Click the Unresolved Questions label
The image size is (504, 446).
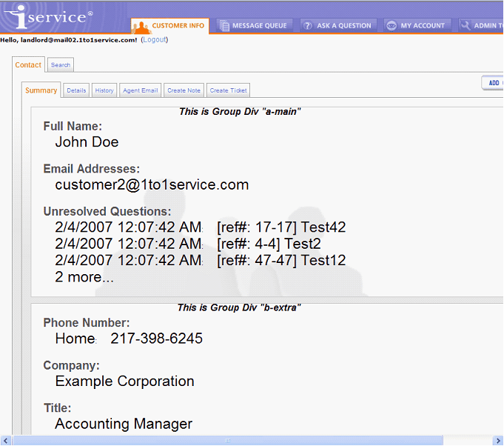pyautogui.click(x=107, y=211)
